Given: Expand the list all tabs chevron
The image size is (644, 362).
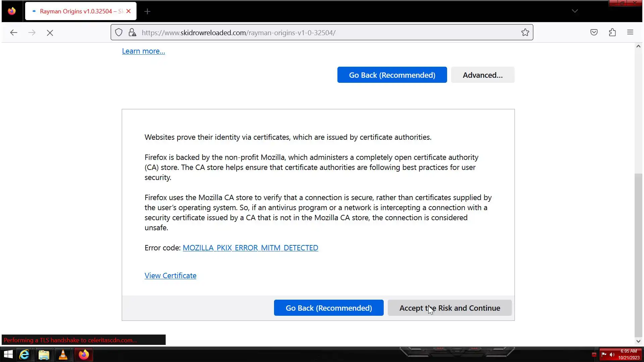Looking at the screenshot, I should click(x=575, y=11).
